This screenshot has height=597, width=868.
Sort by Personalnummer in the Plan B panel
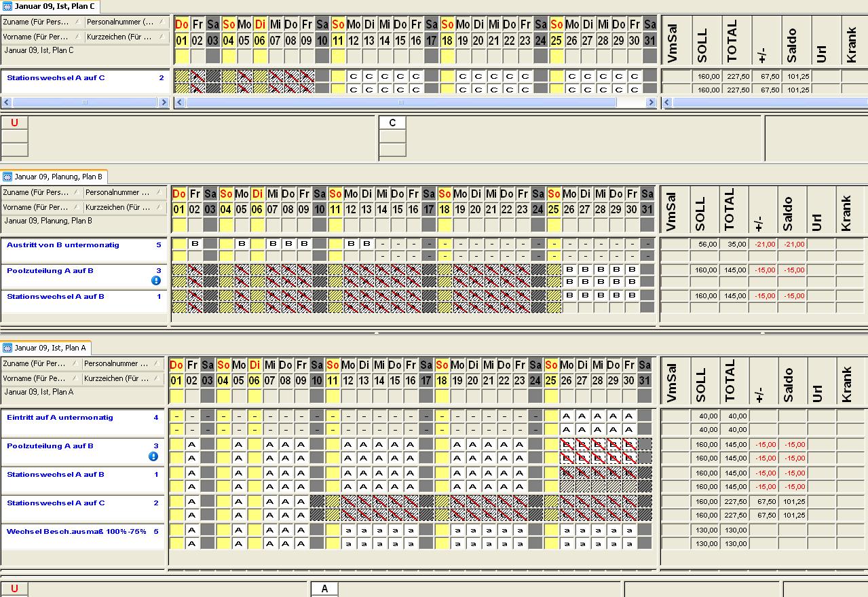click(x=125, y=193)
